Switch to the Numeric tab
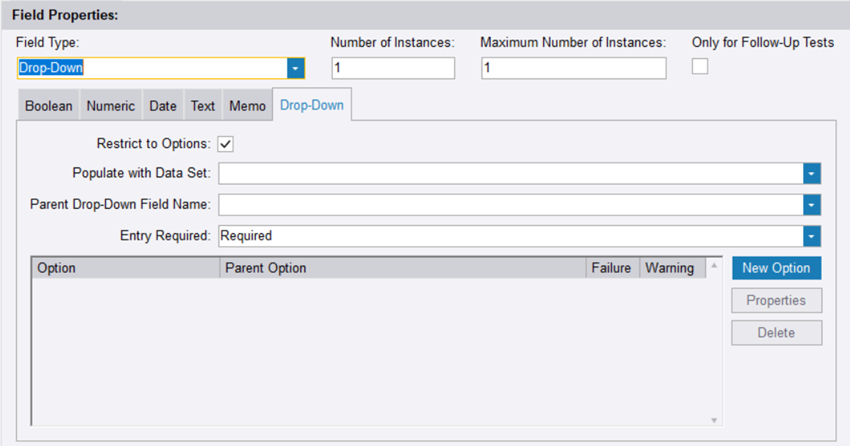Image resolution: width=850 pixels, height=446 pixels. (110, 105)
